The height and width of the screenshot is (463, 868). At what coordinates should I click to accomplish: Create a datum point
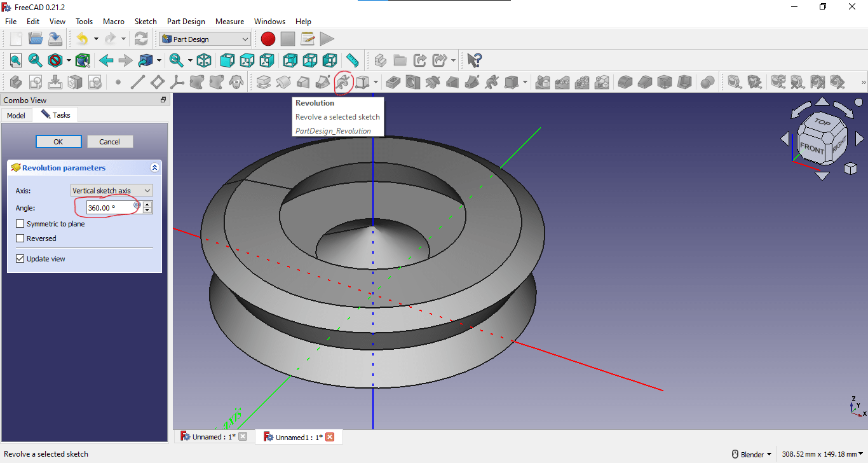click(x=118, y=82)
